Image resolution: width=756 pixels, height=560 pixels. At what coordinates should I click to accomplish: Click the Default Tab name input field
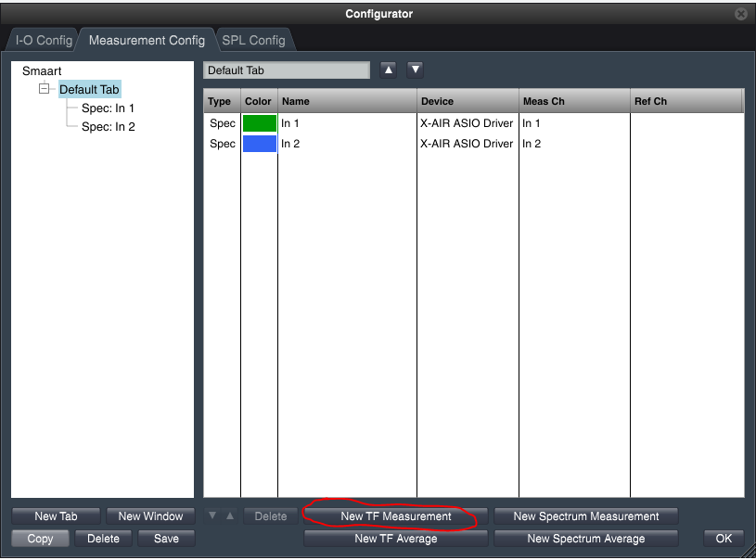[287, 70]
